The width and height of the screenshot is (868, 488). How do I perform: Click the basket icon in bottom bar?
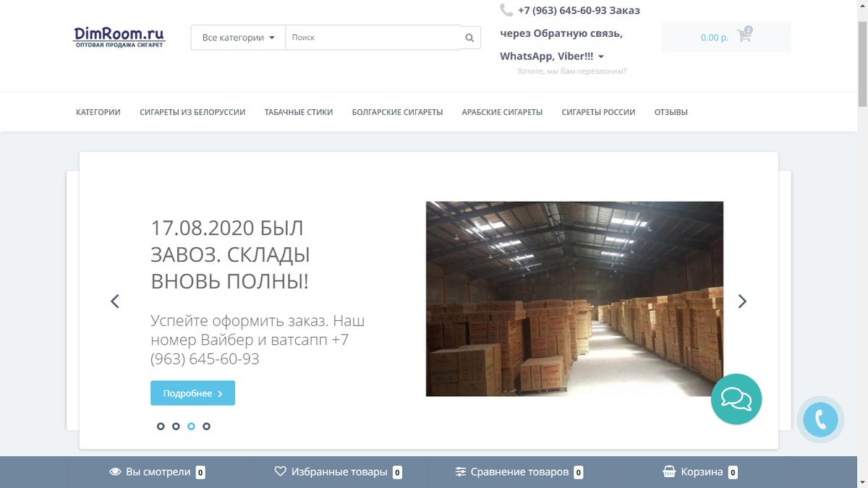(x=670, y=471)
